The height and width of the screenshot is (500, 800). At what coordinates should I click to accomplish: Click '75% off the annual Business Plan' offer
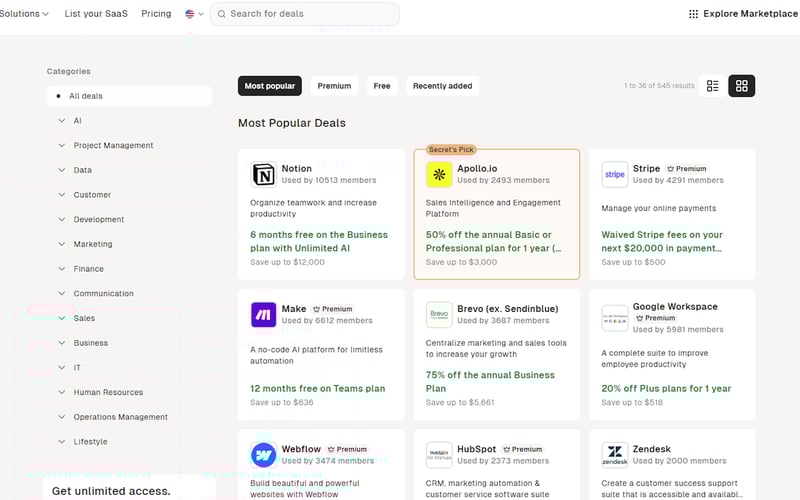(490, 382)
